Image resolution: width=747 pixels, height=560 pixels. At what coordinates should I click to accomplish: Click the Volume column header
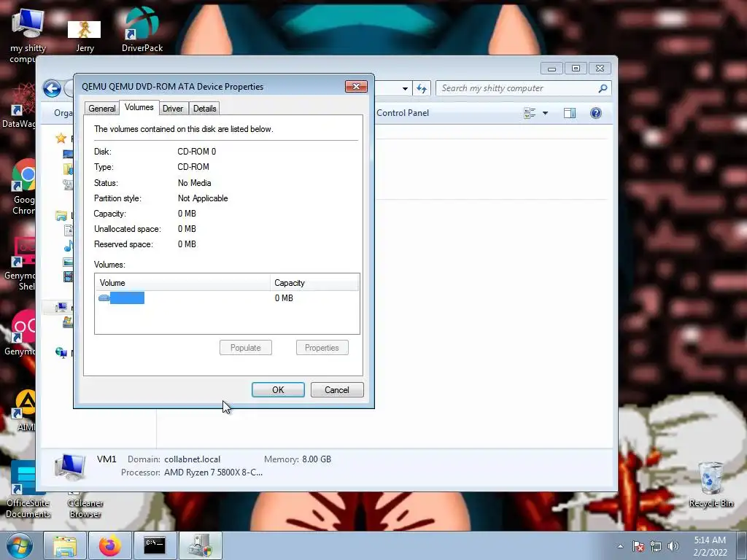point(182,283)
